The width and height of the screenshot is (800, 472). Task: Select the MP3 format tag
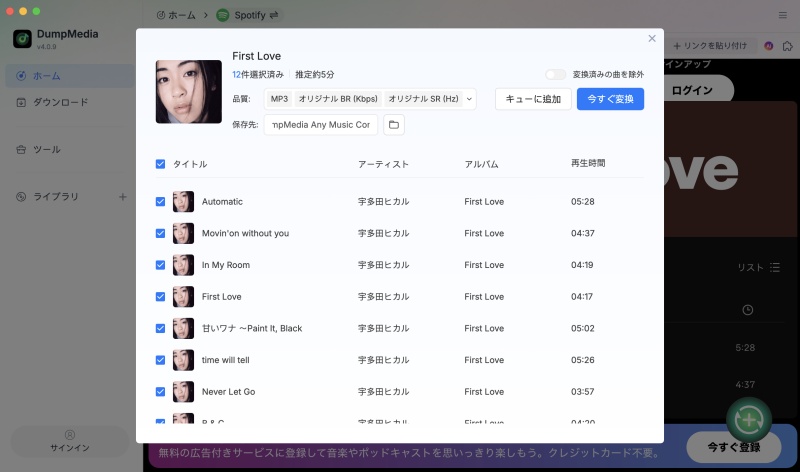tap(279, 99)
